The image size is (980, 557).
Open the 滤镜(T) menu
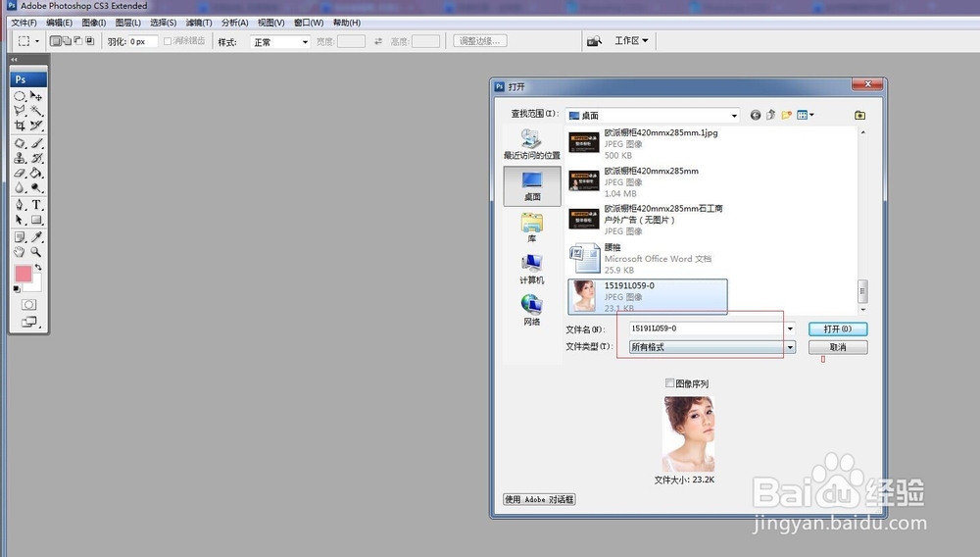point(199,23)
